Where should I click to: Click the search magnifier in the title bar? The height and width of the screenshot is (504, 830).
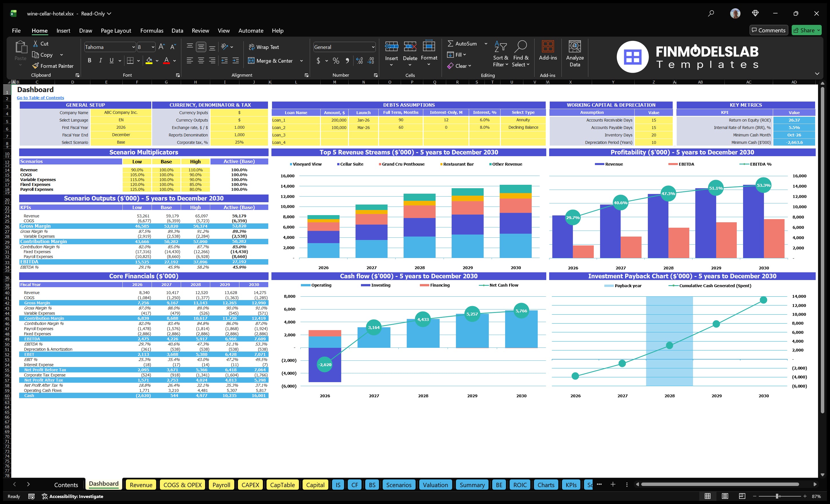click(711, 13)
